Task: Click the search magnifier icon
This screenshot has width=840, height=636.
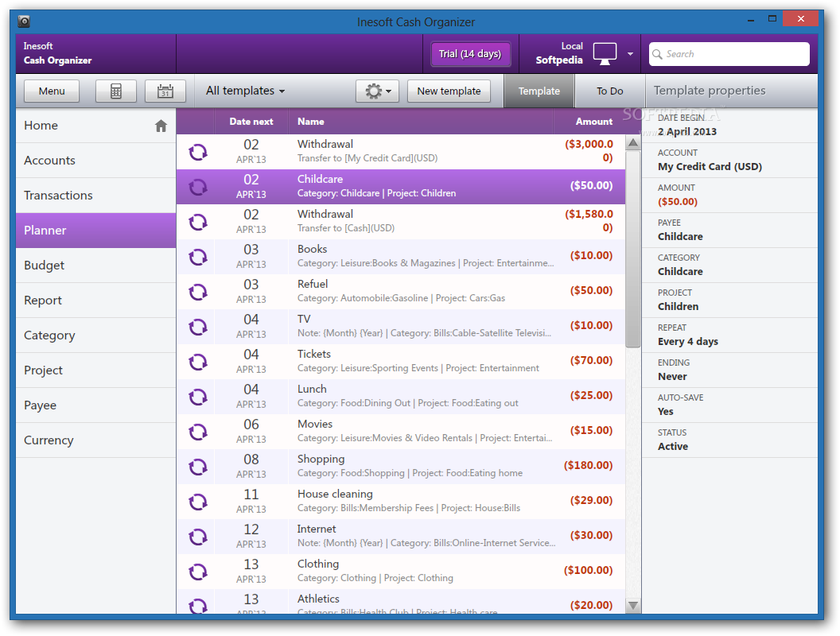Action: tap(657, 54)
